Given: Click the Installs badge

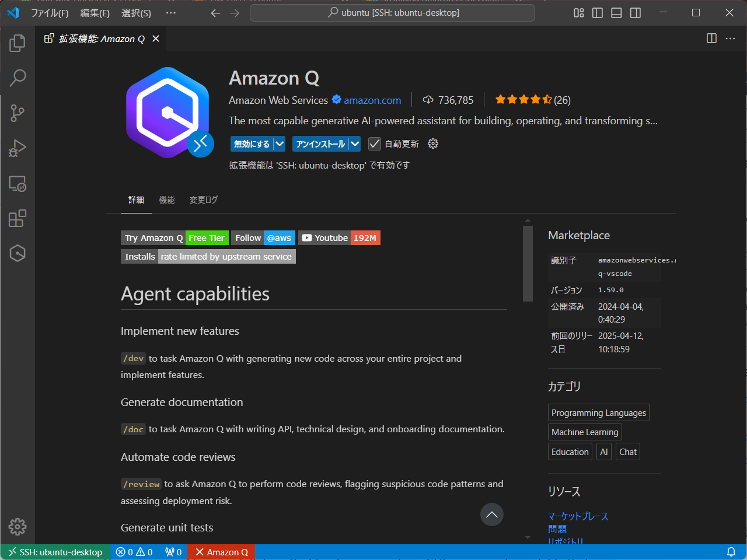Looking at the screenshot, I should pos(208,257).
